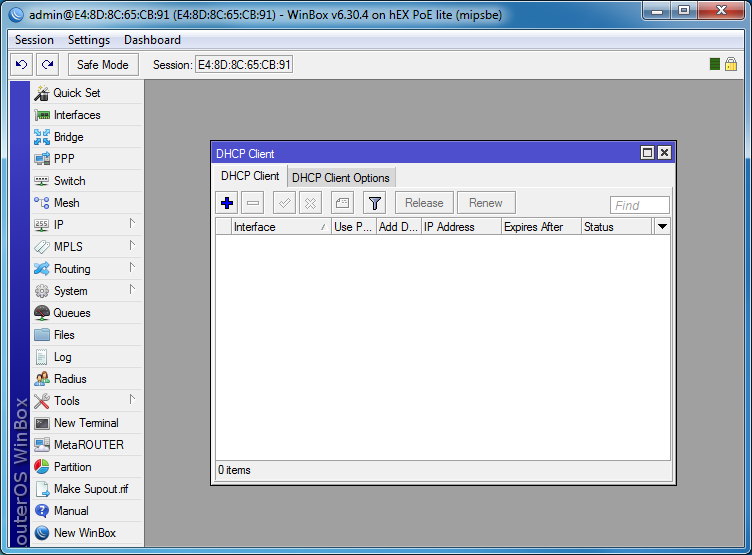Open Queues from sidebar

(88, 313)
